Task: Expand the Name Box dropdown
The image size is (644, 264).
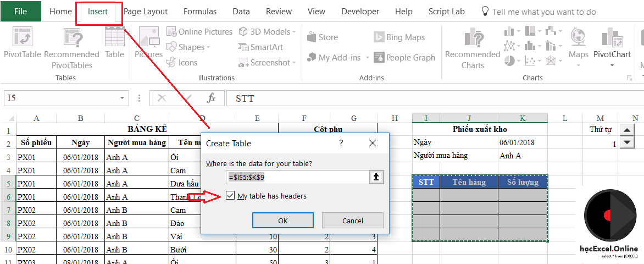Action: coord(123,98)
